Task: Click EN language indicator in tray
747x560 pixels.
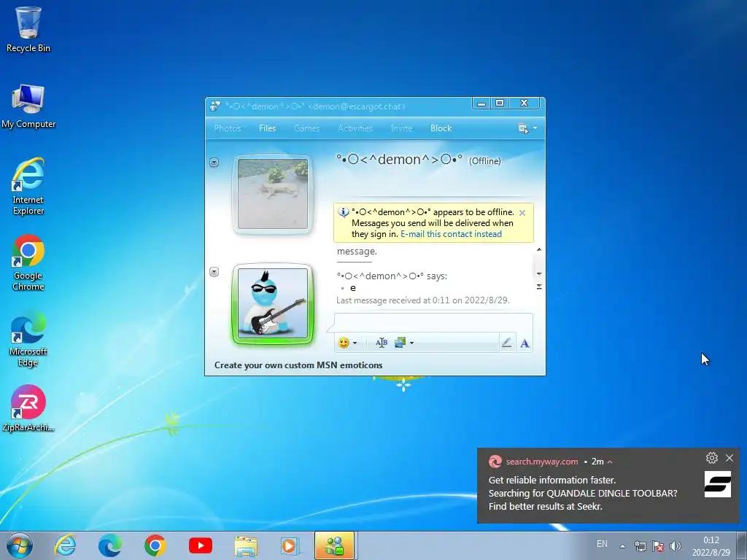Action: [602, 544]
